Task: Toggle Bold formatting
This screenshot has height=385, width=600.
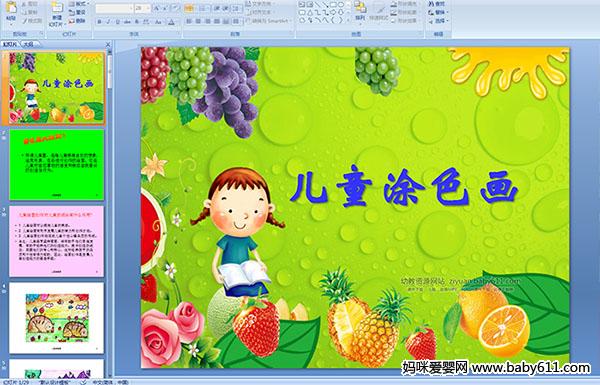Action: point(100,22)
